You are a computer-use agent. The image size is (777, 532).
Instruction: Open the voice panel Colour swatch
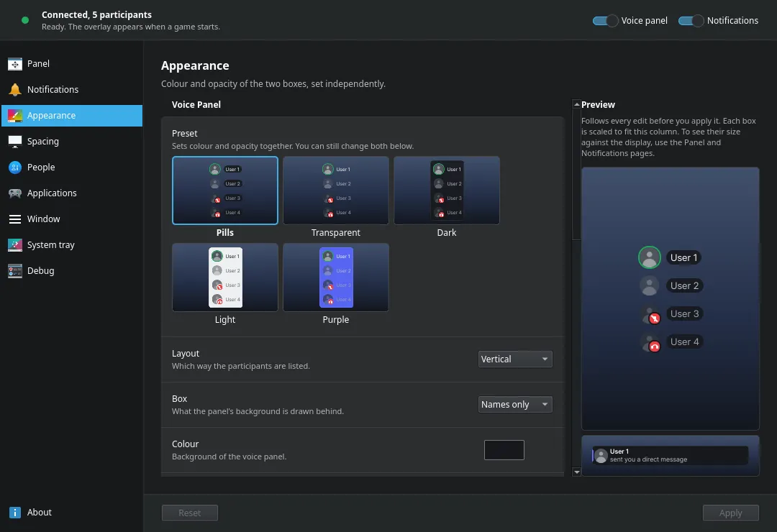504,450
